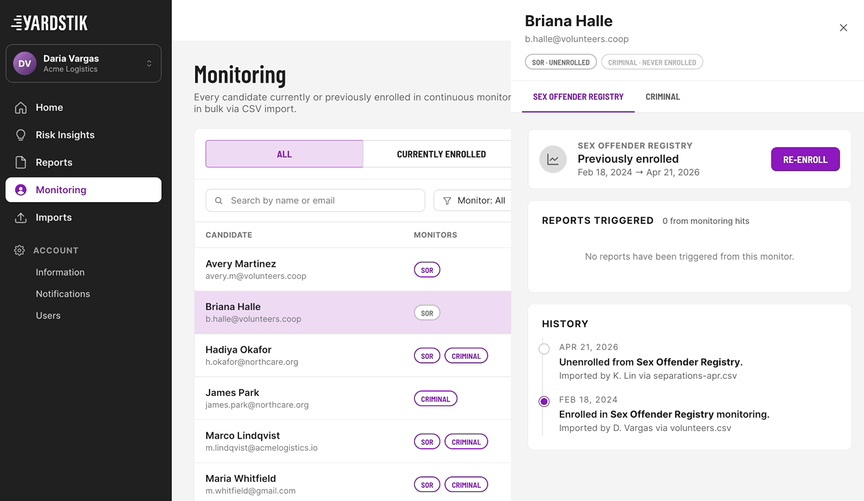Open the Hadiya Okafor candidate row
864x501 pixels.
tap(353, 355)
